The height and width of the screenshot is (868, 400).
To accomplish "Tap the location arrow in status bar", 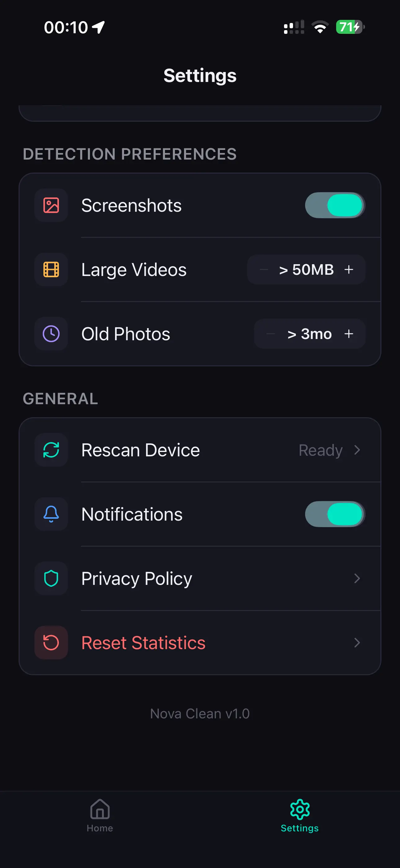I will click(98, 27).
